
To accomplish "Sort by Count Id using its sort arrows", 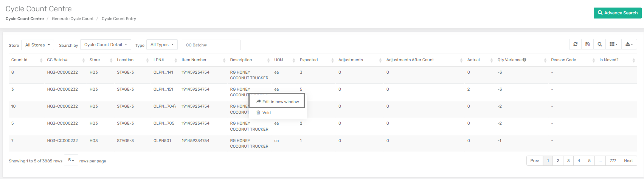I will point(41,60).
